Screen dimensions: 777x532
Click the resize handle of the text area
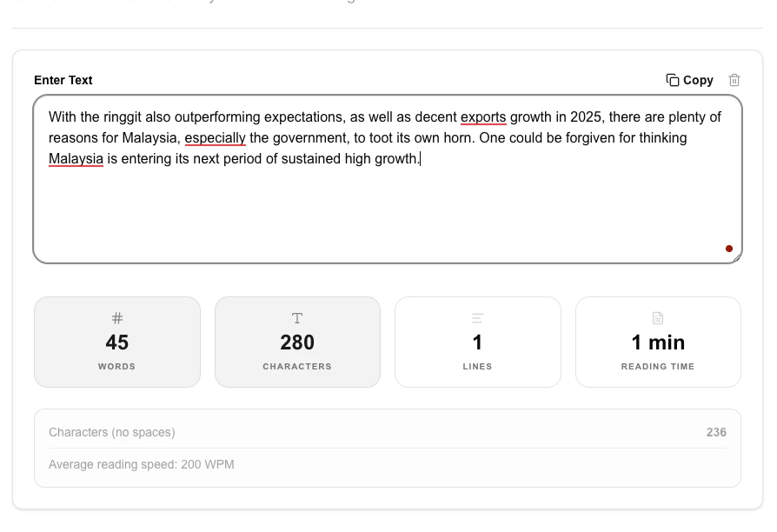[x=736, y=256]
